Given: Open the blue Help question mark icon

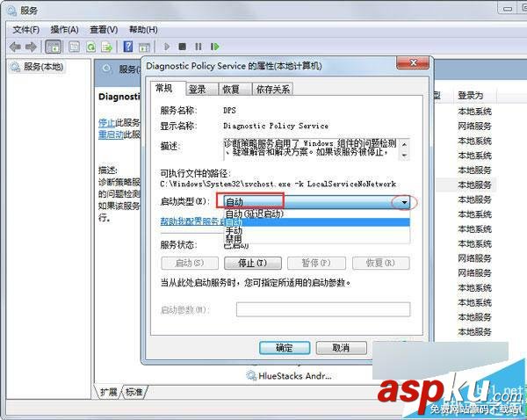Looking at the screenshot, I should 128,47.
